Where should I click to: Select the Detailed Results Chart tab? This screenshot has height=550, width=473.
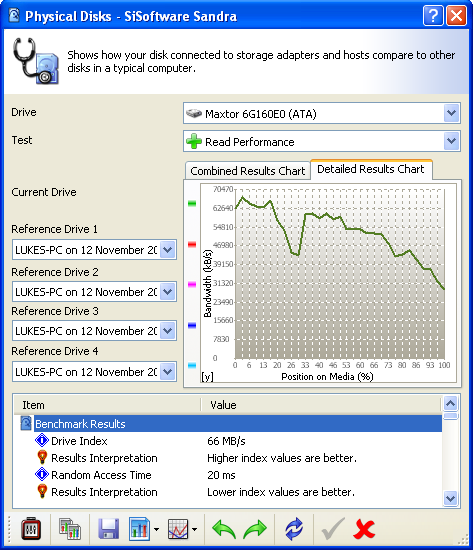click(x=371, y=169)
